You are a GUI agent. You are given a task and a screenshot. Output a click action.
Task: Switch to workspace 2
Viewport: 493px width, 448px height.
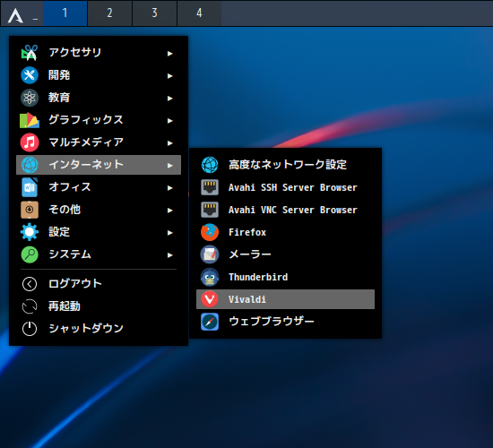click(x=109, y=13)
